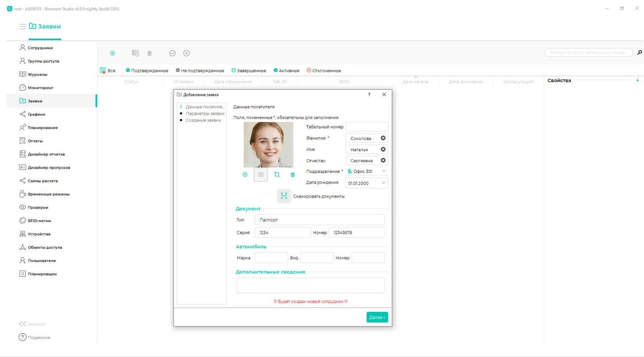The height and width of the screenshot is (357, 644).
Task: Open the Дата рождения date dropdown
Action: tap(384, 183)
